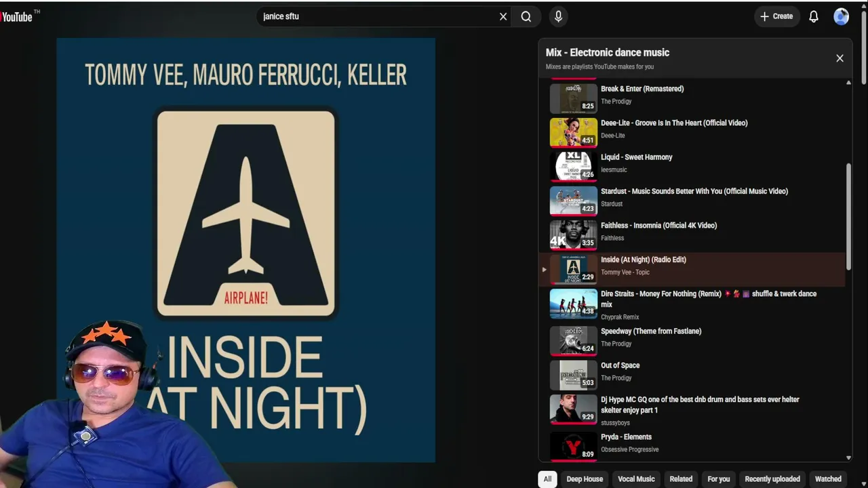Play Break & Enter (Remastered) thumbnail
The image size is (868, 488).
[574, 98]
